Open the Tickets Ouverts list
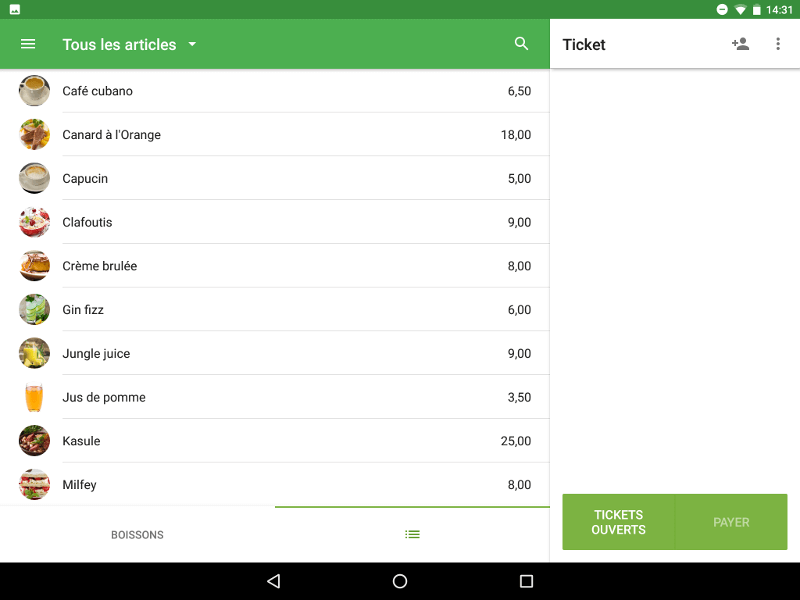The image size is (800, 600). [619, 522]
